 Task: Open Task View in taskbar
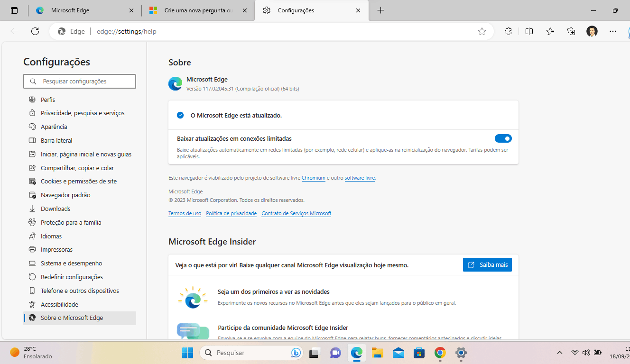point(314,353)
